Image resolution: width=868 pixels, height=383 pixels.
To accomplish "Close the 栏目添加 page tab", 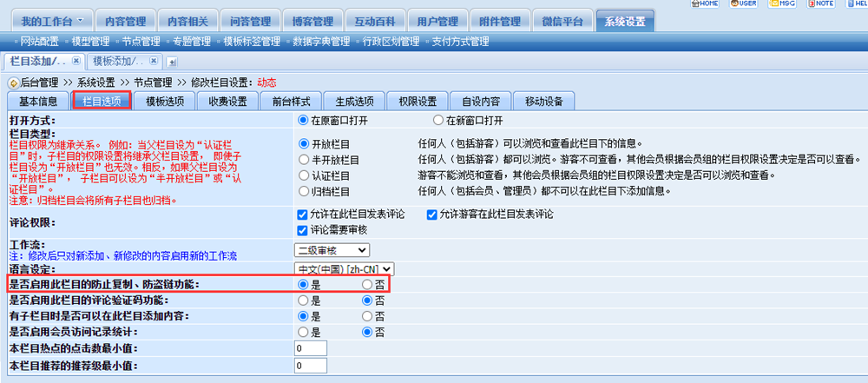I will pyautogui.click(x=76, y=61).
